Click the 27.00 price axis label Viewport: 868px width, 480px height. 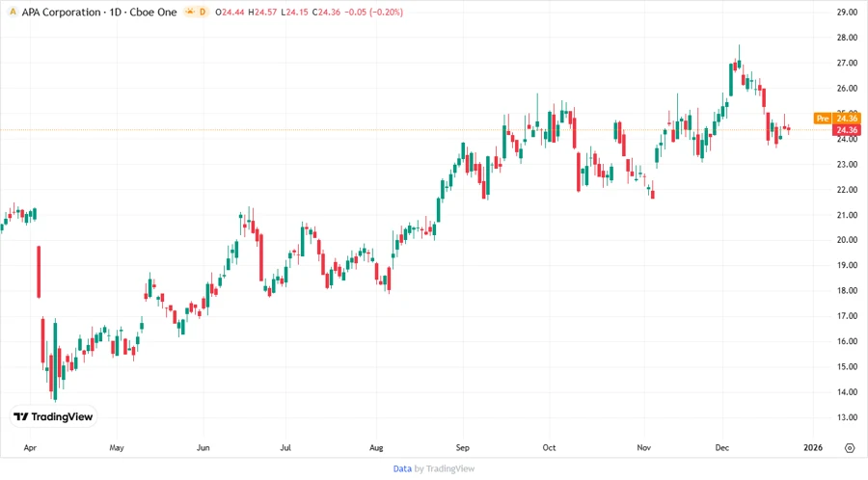click(x=847, y=63)
